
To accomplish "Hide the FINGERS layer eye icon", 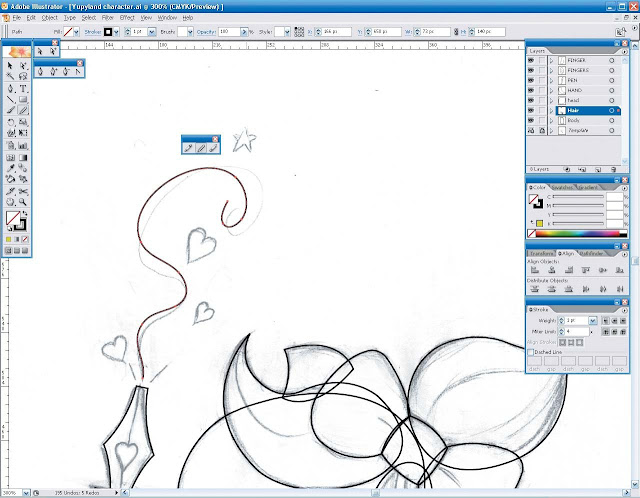I will pos(531,70).
